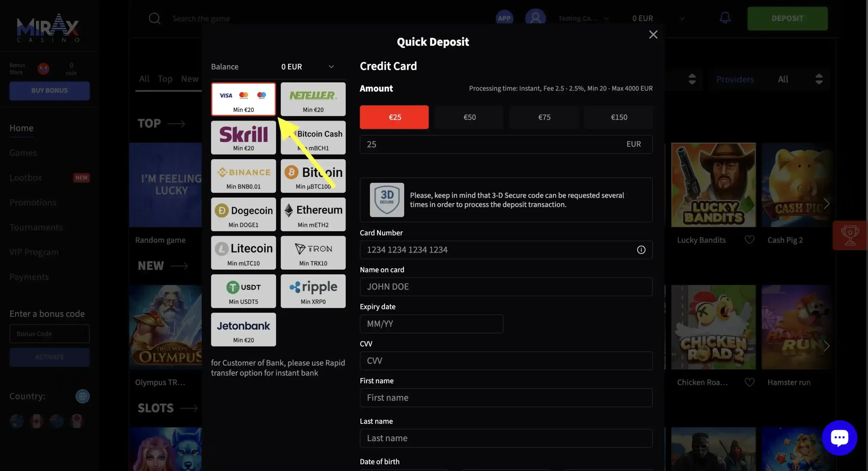The height and width of the screenshot is (471, 868).
Task: Choose the Jetonbank payment tile
Action: [243, 329]
